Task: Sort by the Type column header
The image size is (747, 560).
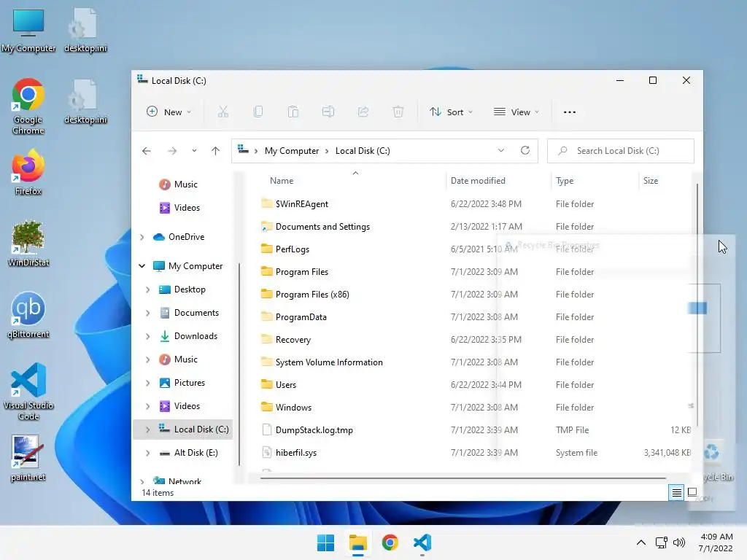Action: click(x=565, y=181)
